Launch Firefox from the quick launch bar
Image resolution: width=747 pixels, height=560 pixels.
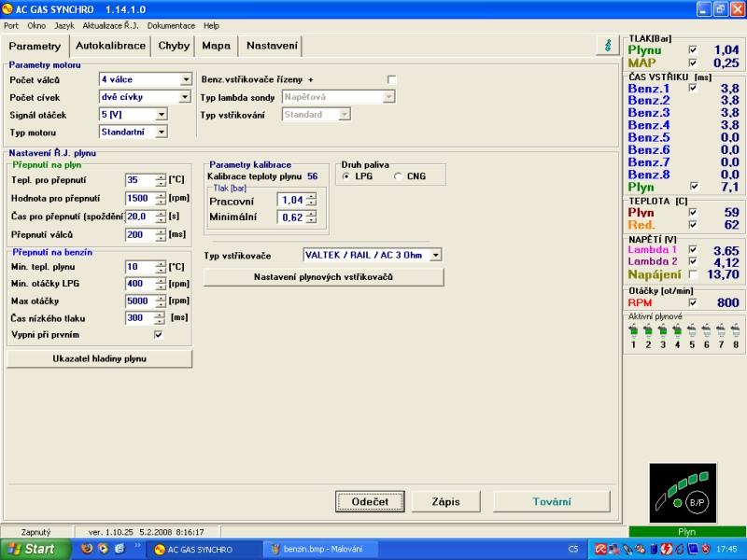point(87,549)
